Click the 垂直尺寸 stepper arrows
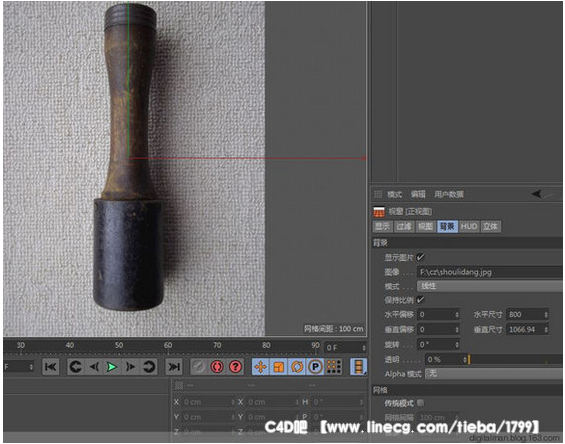Image resolution: width=565 pixels, height=444 pixels. 546,329
